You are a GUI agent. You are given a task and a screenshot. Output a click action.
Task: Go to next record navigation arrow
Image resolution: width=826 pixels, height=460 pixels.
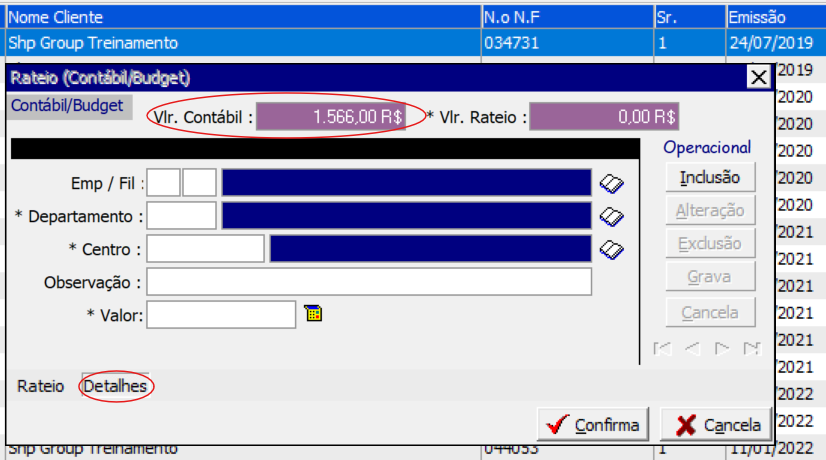(722, 348)
